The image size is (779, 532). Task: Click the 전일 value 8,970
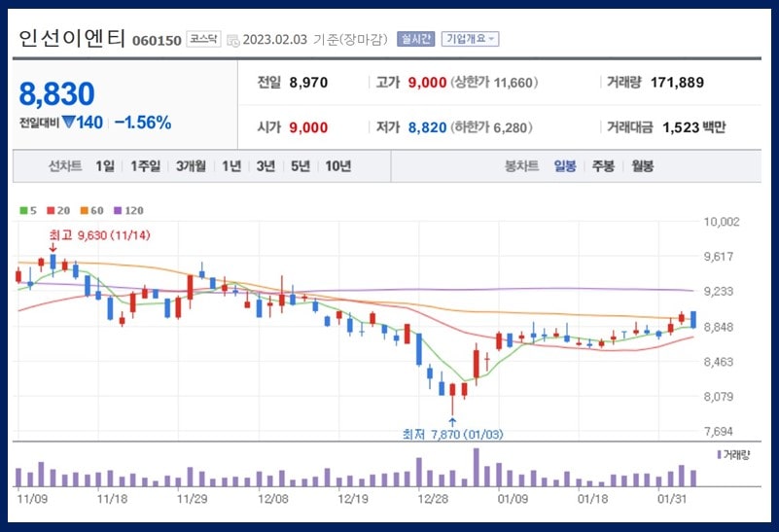click(x=308, y=83)
